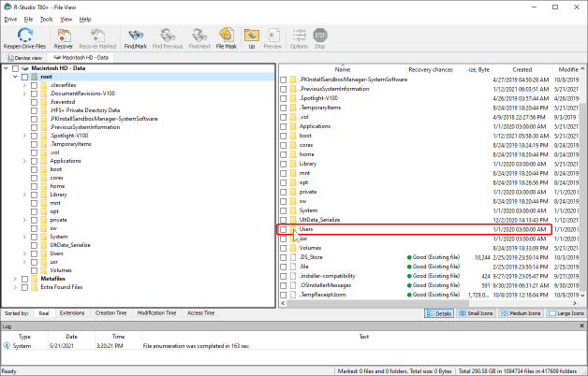Click the cores folder icon in file list
Screen dimensions: 588x376
[x=293, y=145]
